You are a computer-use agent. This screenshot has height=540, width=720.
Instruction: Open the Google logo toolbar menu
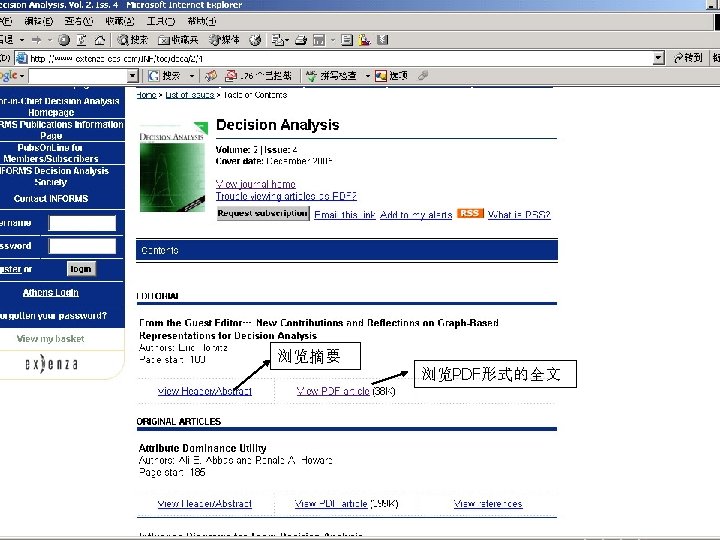coord(12,76)
